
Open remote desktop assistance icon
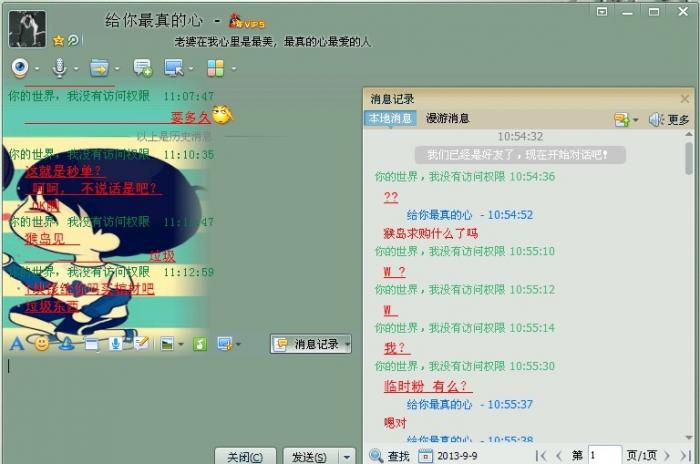point(174,68)
